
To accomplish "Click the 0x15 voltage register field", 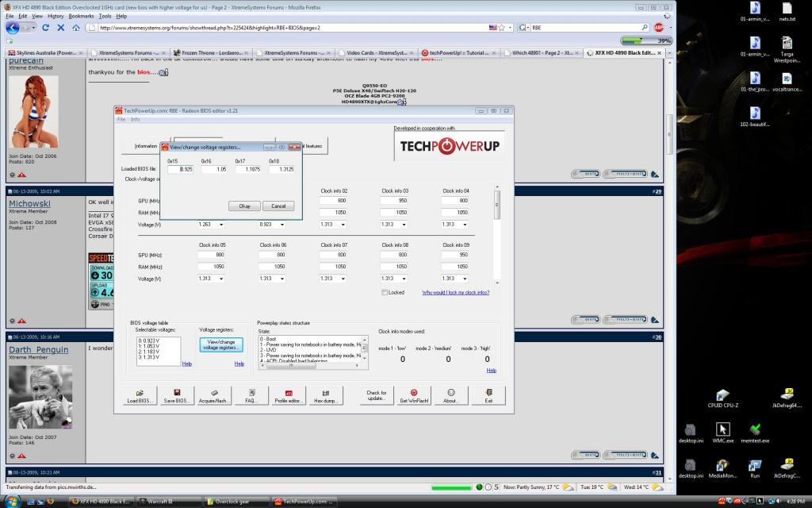I will 180,170.
